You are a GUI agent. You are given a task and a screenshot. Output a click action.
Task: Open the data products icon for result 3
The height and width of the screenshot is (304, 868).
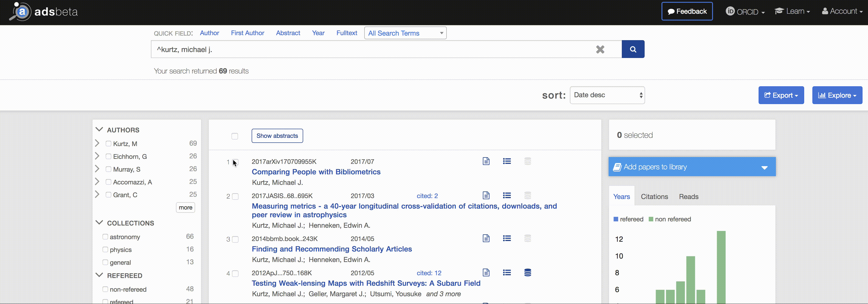click(x=528, y=238)
